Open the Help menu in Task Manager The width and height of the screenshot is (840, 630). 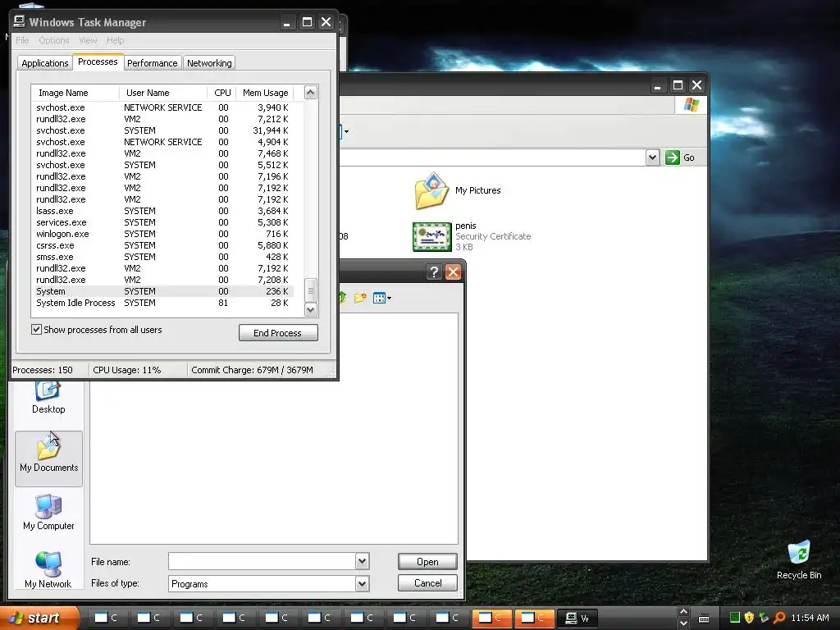coord(115,40)
